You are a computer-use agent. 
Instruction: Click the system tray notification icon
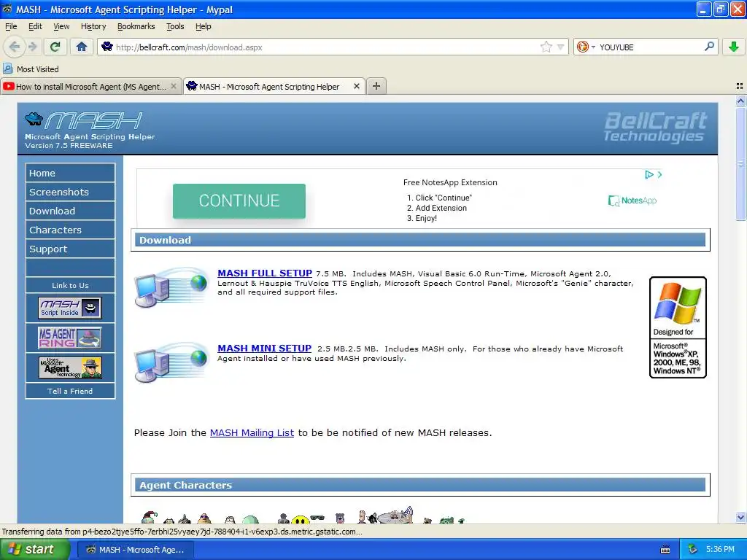tap(693, 550)
